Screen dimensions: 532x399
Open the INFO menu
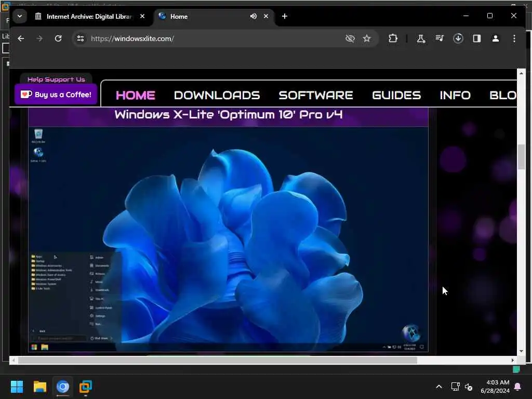coord(455,96)
